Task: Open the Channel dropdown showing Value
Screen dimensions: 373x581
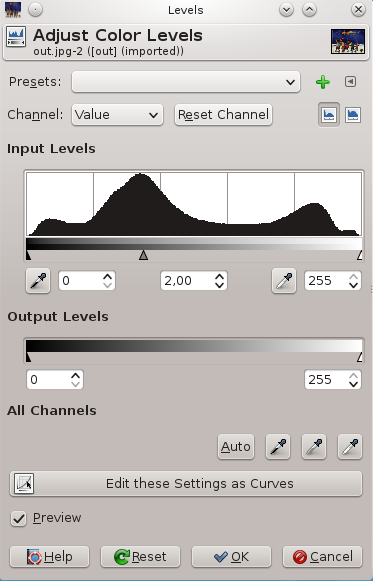Action: [117, 114]
